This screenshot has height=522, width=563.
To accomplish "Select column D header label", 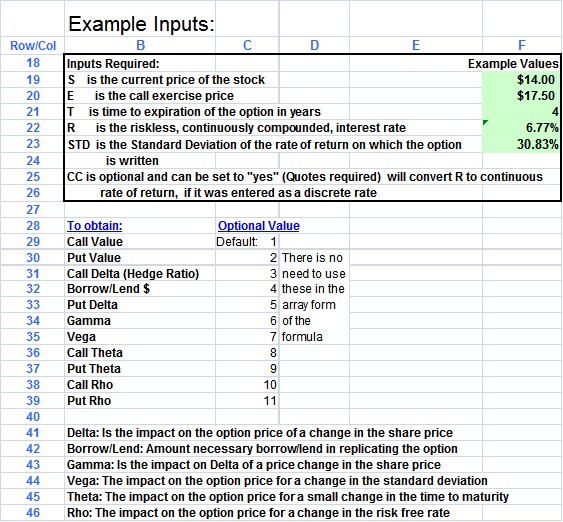I will click(x=314, y=45).
